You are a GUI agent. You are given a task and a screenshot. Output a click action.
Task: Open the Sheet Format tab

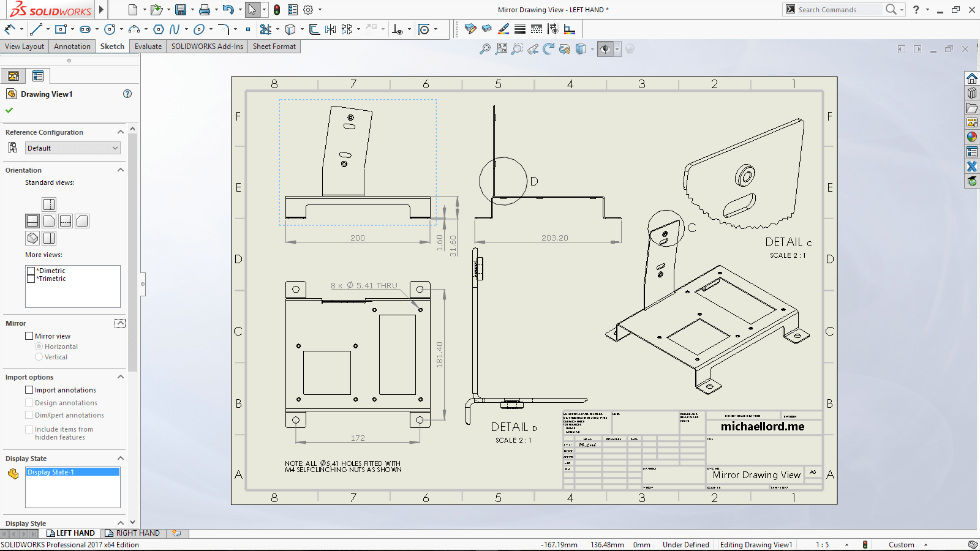pos(274,47)
